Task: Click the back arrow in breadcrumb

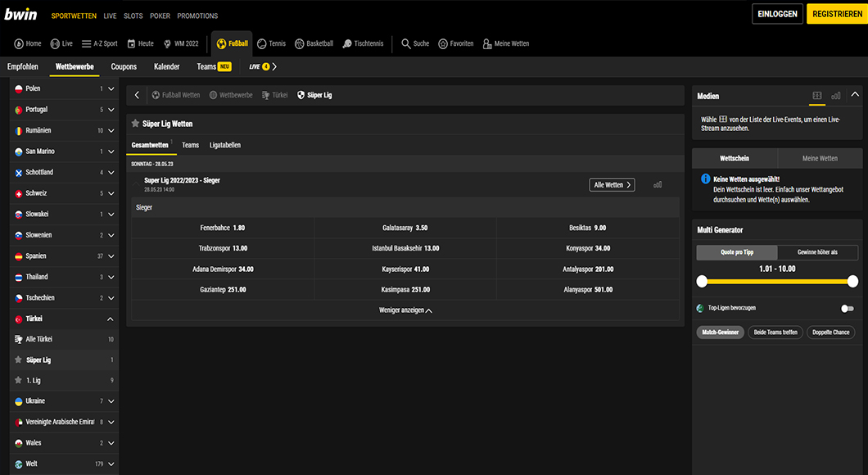Action: [138, 95]
